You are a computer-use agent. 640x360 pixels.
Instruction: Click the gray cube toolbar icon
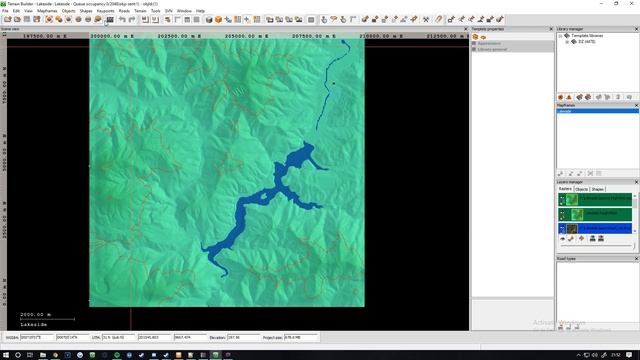click(x=209, y=19)
